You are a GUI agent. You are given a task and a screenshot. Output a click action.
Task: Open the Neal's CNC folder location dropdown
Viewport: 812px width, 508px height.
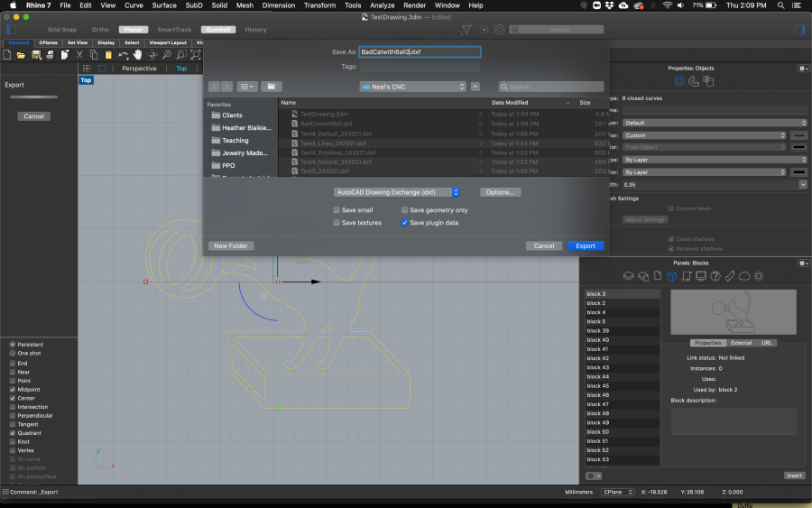tap(412, 87)
